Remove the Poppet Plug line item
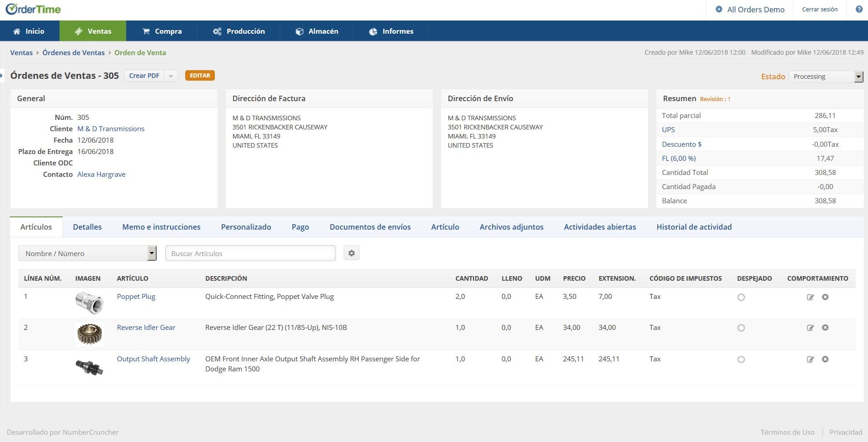The height and width of the screenshot is (442, 868). [825, 297]
